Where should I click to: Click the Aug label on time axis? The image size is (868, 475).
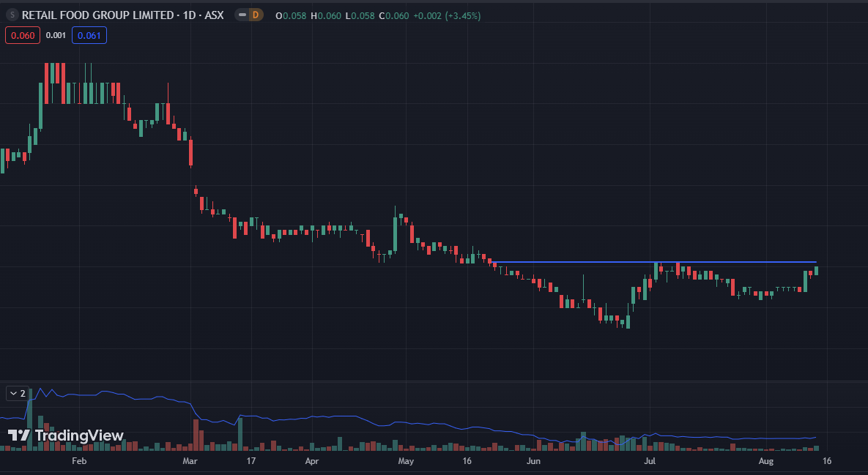click(x=765, y=460)
